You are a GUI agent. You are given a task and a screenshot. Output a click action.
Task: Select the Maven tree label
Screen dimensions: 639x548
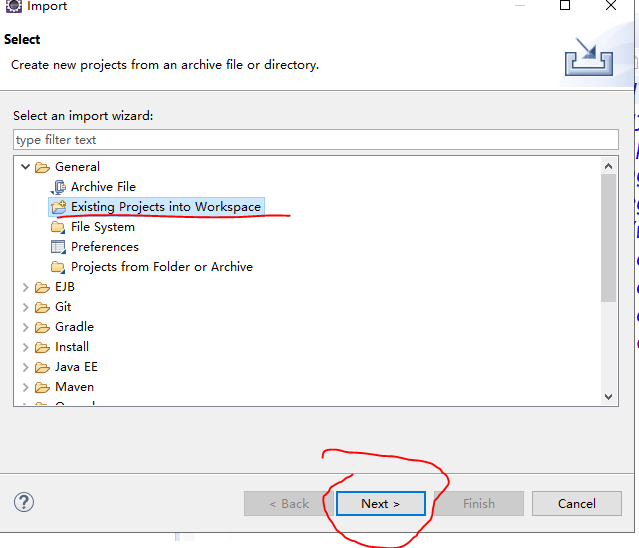75,387
